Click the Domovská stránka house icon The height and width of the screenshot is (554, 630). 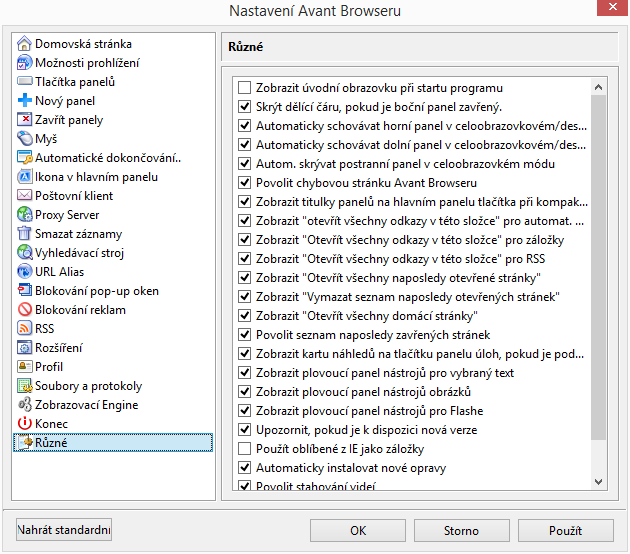(x=25, y=43)
